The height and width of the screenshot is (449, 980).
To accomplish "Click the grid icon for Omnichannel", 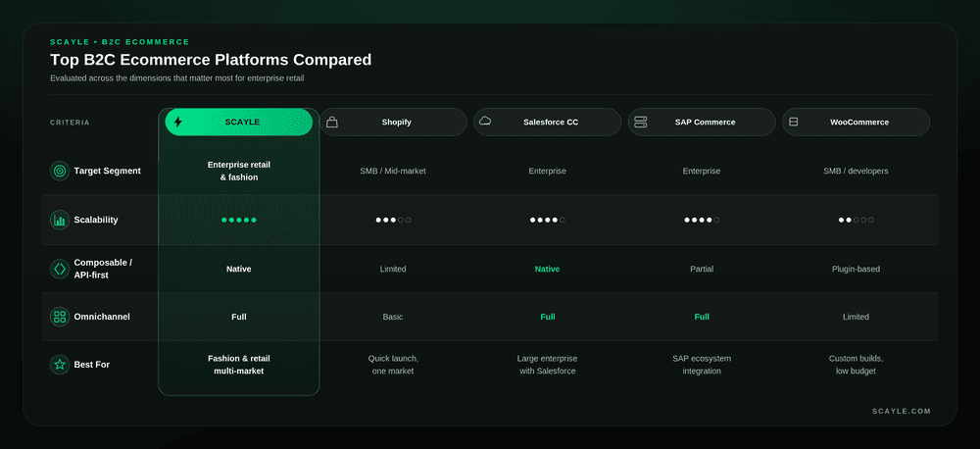I will [x=60, y=317].
